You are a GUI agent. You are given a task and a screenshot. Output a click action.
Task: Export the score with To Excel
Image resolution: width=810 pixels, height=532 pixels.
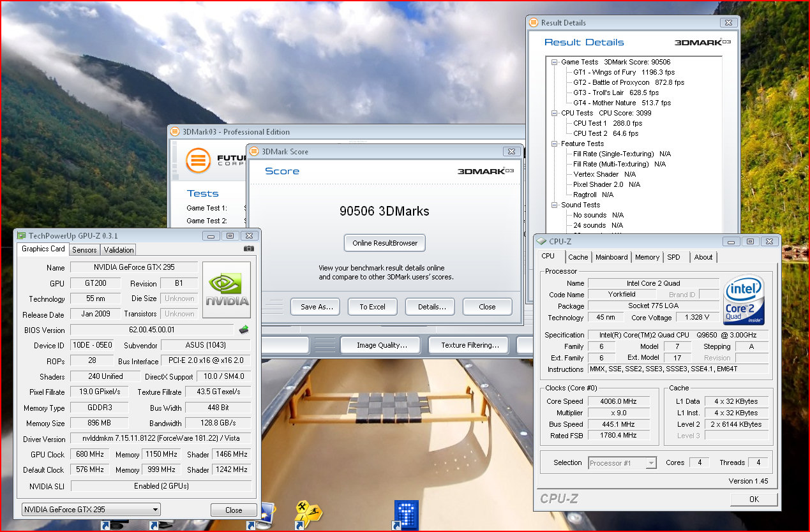pyautogui.click(x=372, y=307)
